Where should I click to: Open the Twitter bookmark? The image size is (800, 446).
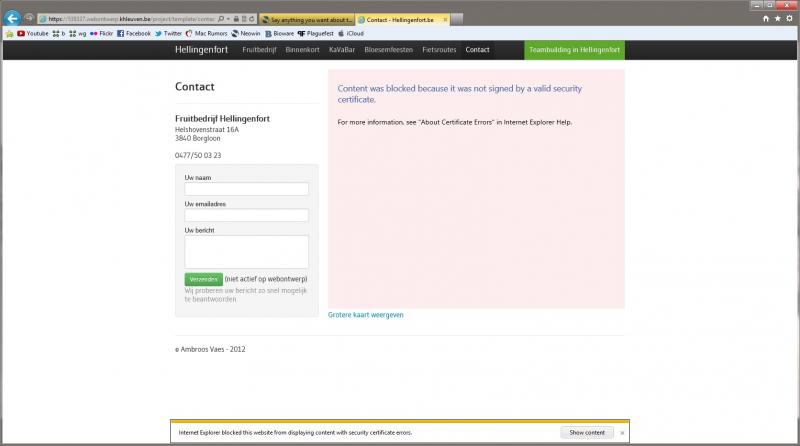point(168,34)
